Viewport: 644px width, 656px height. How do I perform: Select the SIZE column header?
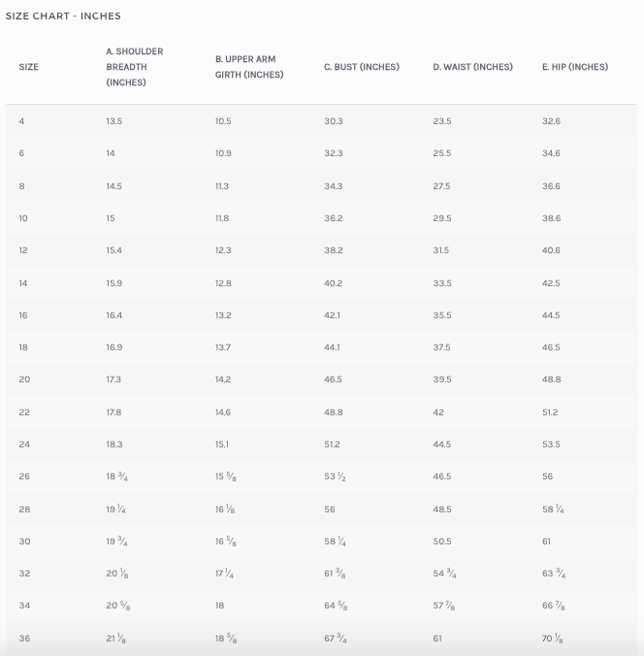28,67
